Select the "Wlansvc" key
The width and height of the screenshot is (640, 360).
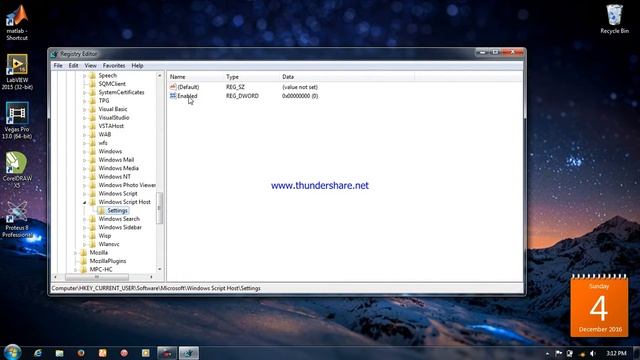click(109, 244)
